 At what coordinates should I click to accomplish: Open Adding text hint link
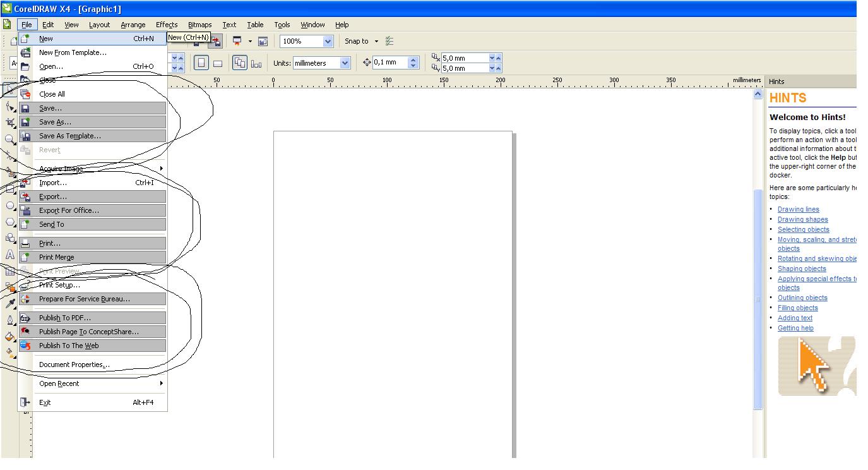[x=795, y=318]
